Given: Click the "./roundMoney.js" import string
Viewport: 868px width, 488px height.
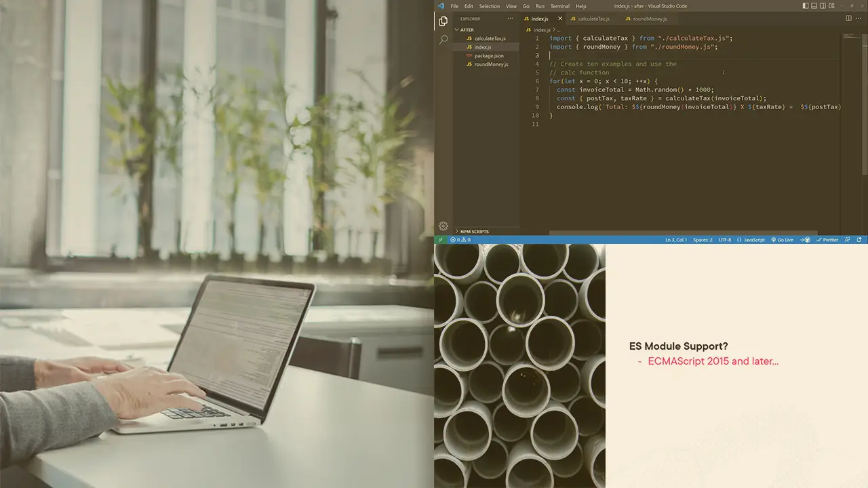Looking at the screenshot, I should (x=682, y=47).
